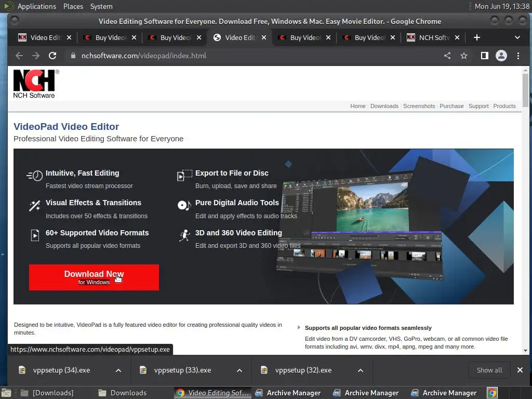Viewport: 532px width, 399px height.
Task: Click the padlock site info icon
Action: pyautogui.click(x=73, y=56)
